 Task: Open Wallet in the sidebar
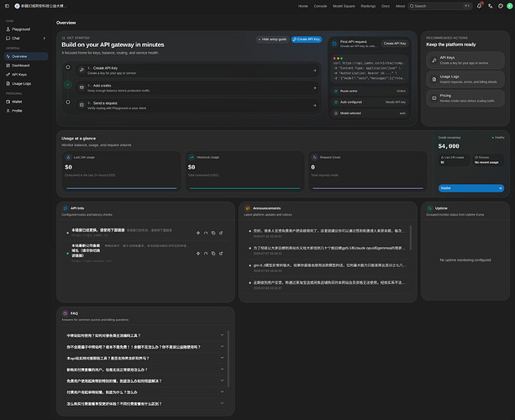click(x=26, y=102)
